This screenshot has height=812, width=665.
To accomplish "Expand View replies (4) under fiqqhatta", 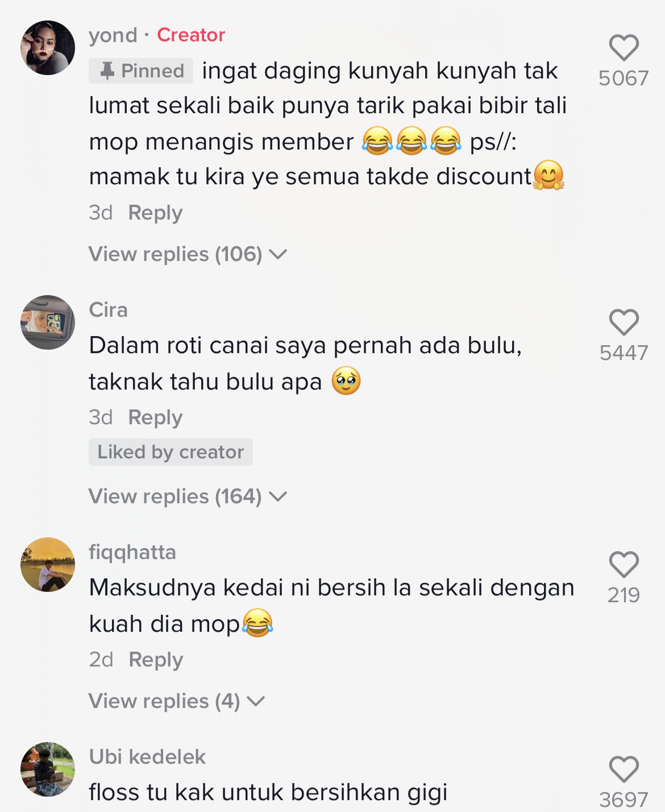I will tap(177, 701).
